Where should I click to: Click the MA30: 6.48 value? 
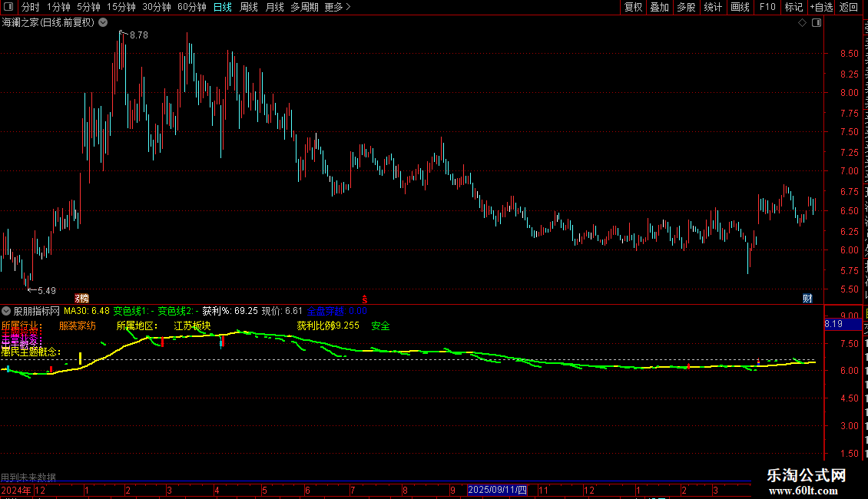[86, 311]
